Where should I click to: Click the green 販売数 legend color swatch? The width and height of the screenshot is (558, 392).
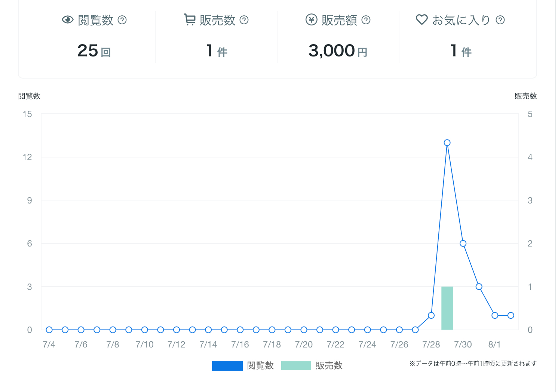(296, 365)
